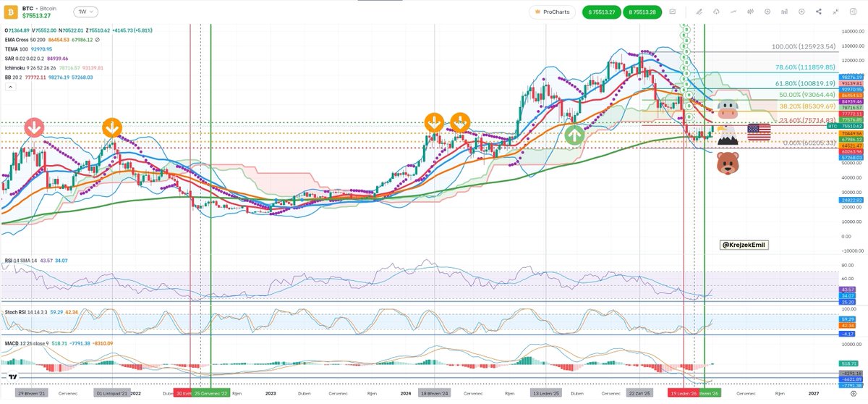Click the chart snapshot icon beside the buy button
This screenshot has width=868, height=404.
[x=672, y=12]
